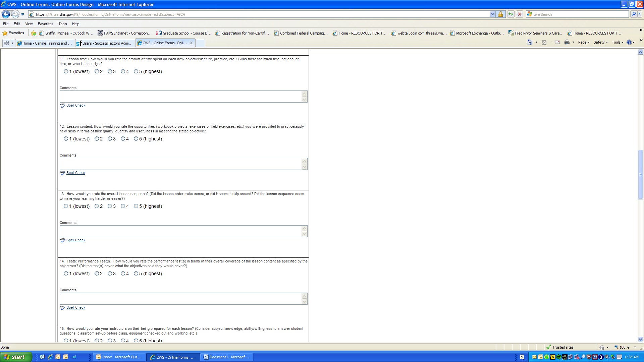Select rating 1 (lowest) for question 13
644x362 pixels.
pyautogui.click(x=66, y=206)
